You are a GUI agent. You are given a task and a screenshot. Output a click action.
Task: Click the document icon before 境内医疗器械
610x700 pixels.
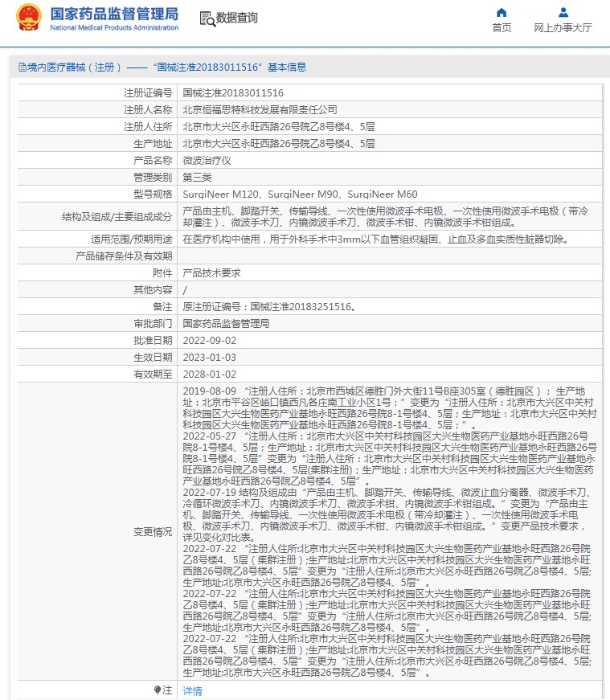23,68
